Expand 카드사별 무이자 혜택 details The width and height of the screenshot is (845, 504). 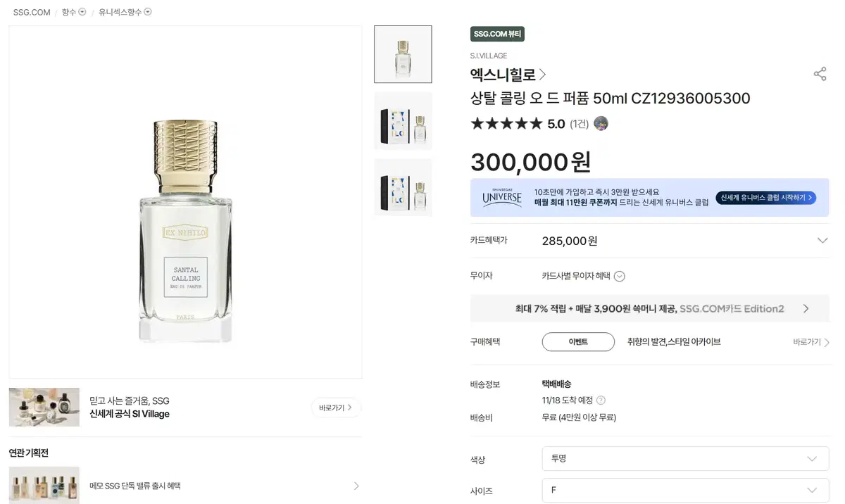coord(619,276)
